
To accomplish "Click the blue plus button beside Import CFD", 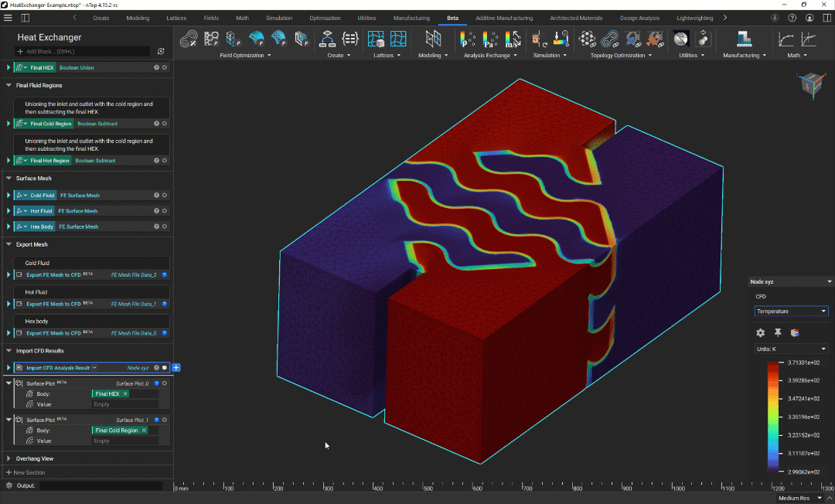I will [x=176, y=368].
